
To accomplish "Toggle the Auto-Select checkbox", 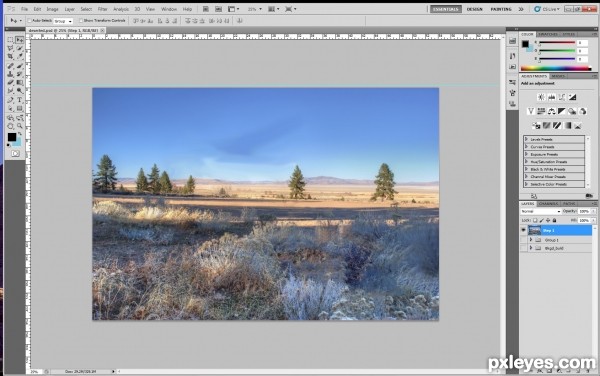I will (29, 21).
